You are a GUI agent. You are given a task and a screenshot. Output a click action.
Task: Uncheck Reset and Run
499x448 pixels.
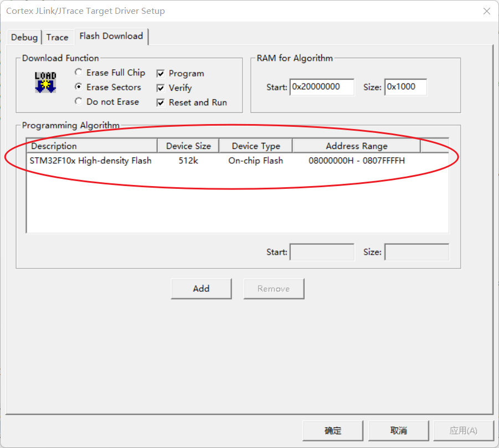click(160, 102)
